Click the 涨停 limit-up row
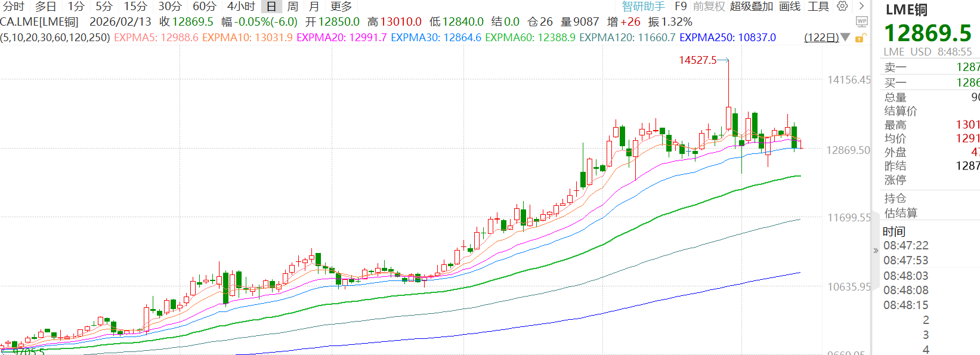This screenshot has width=980, height=355. point(931,180)
